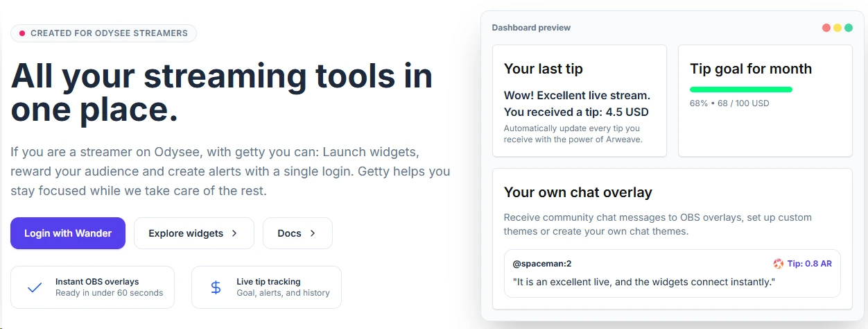Click the @spaceman:2 chat message card
Viewport: 868px width, 329px height.
[672, 273]
